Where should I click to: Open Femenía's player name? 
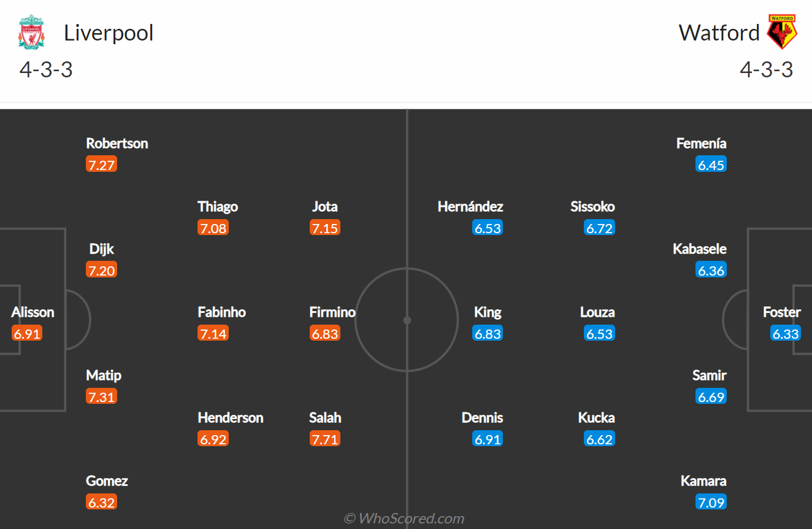[701, 143]
